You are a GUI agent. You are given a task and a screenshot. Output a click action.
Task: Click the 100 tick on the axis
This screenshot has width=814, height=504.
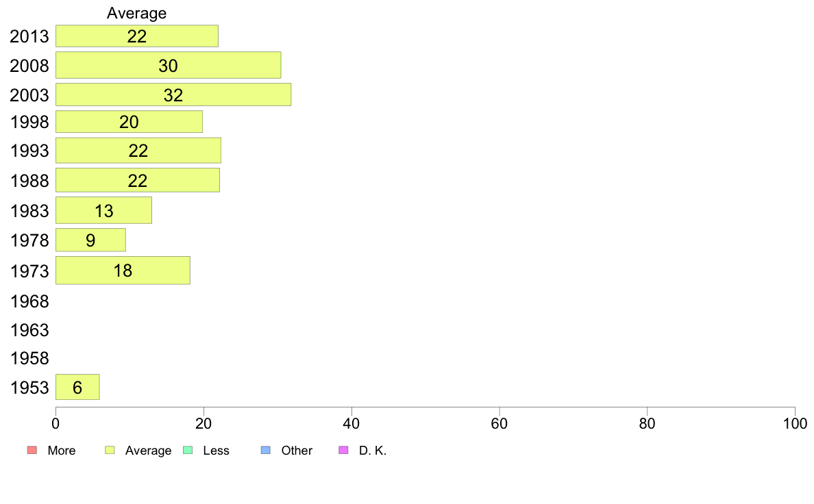795,424
